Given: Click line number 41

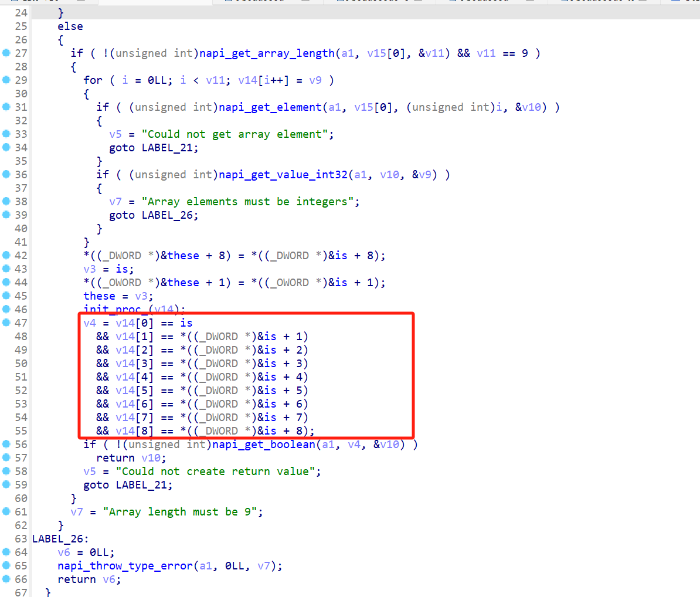Looking at the screenshot, I should 21,242.
